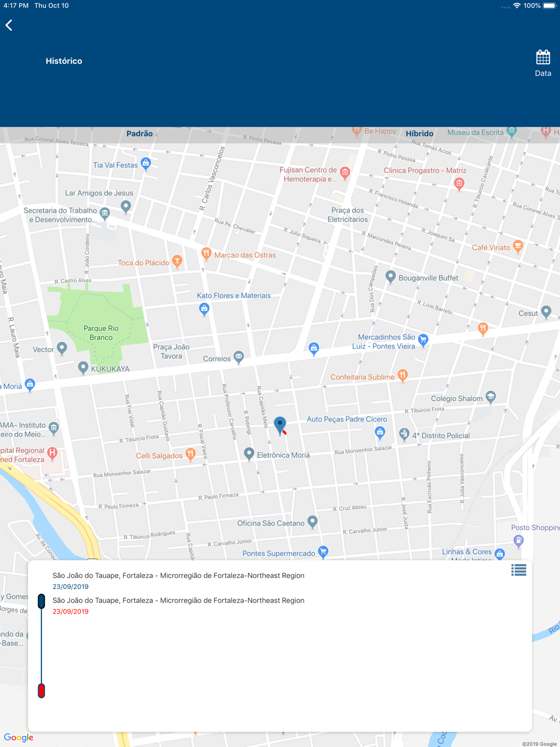
Task: Tap Vector location pin
Action: coord(62,349)
